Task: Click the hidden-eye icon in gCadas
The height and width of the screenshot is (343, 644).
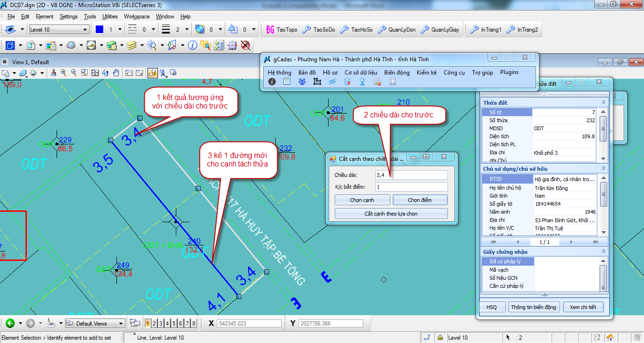Action: [332, 82]
